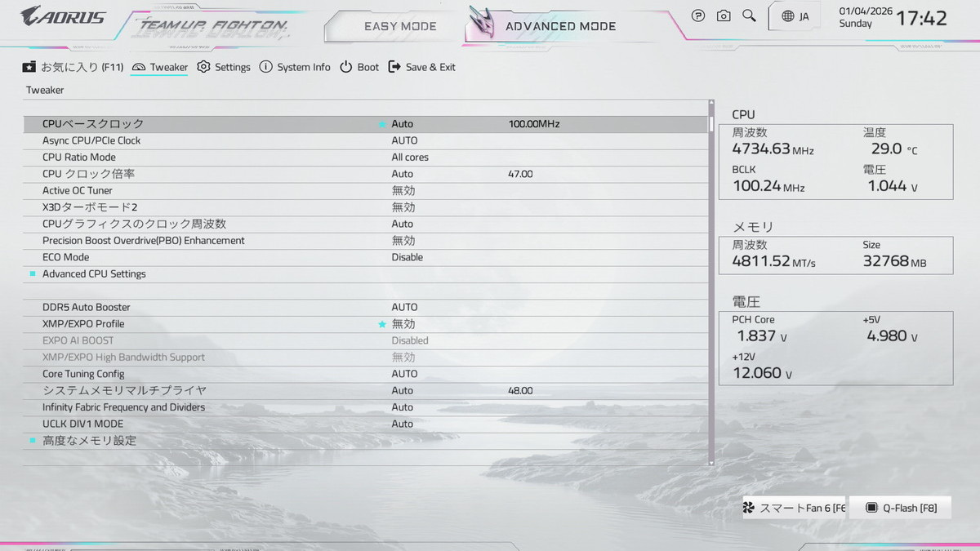Click the circled P profile icon
980x551 pixels.
(x=698, y=16)
